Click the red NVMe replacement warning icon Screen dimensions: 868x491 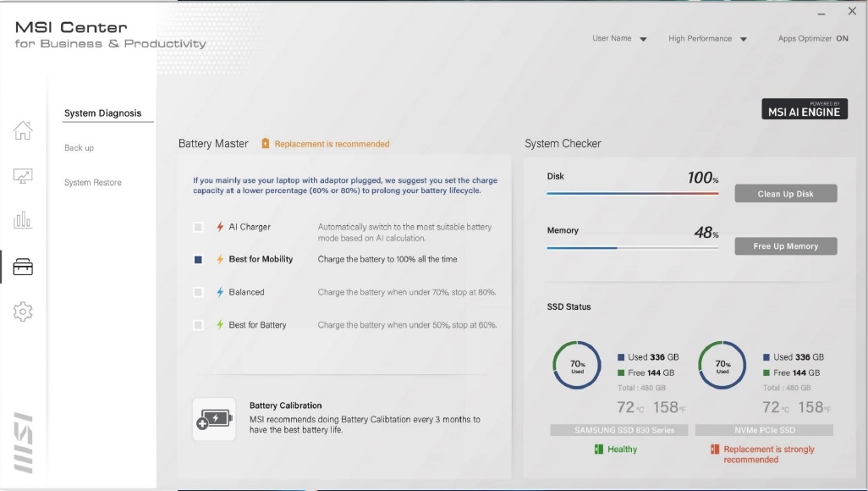(715, 449)
